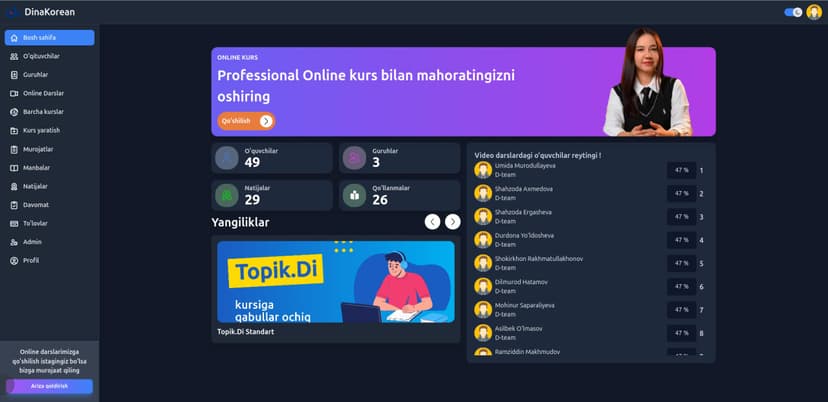Toggle the dark mode switch
The width and height of the screenshot is (828, 402).
click(793, 12)
